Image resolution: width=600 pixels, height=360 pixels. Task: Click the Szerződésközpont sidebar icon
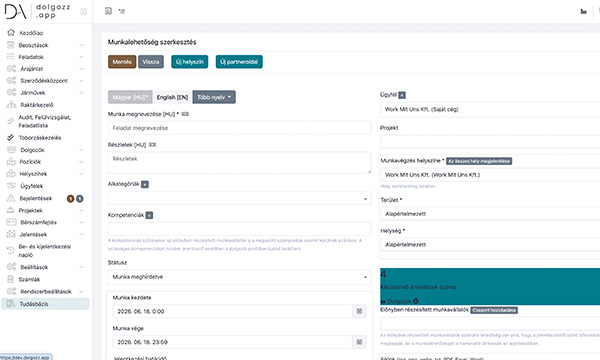11,81
